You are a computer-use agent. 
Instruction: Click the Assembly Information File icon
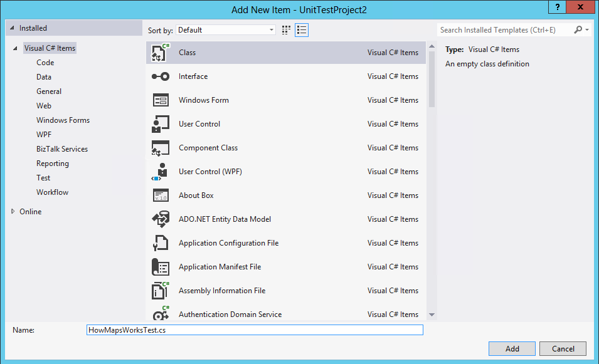pos(161,291)
